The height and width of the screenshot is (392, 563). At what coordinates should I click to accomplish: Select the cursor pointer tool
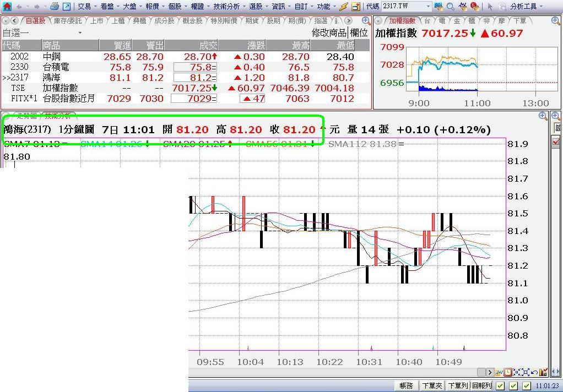click(490, 7)
